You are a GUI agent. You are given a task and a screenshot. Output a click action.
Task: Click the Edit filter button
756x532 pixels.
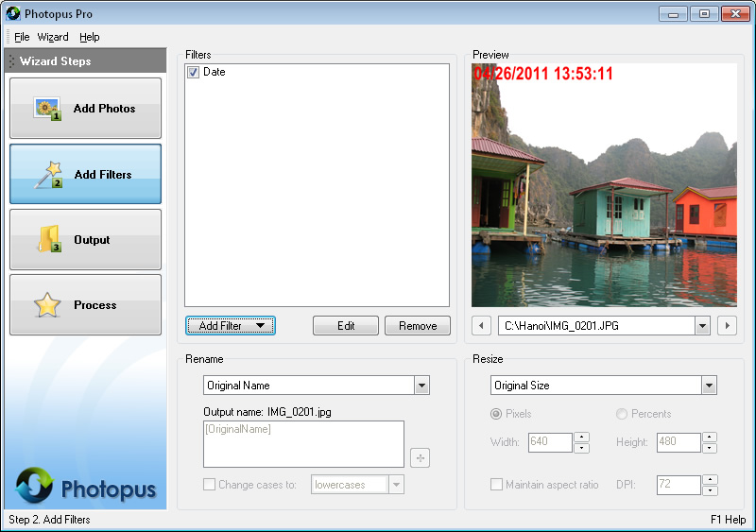click(346, 326)
